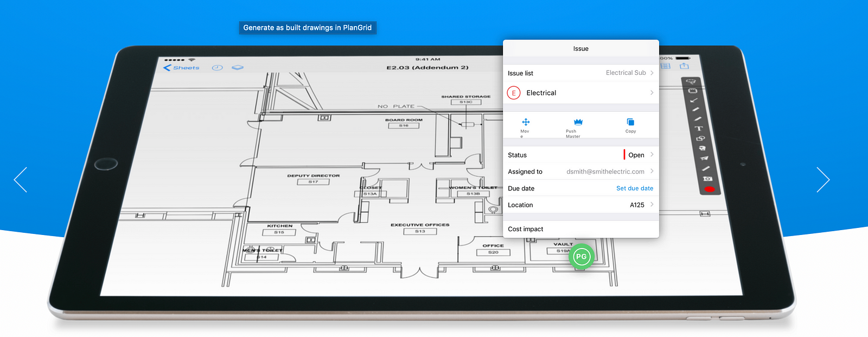Open the grid list icon beside share

(666, 66)
